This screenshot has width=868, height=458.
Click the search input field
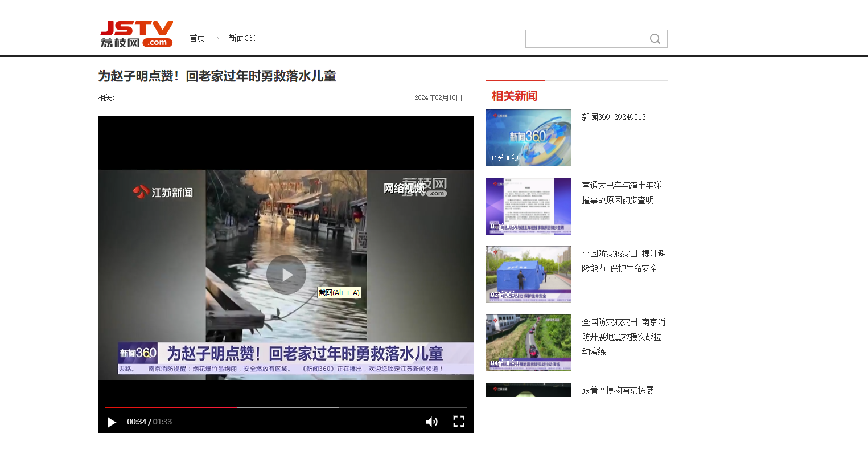click(586, 39)
